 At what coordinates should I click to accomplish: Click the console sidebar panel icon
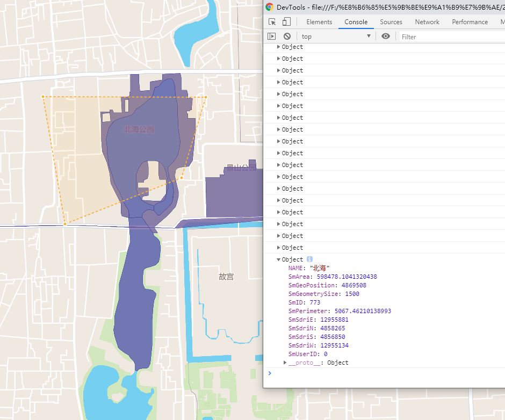coord(272,36)
